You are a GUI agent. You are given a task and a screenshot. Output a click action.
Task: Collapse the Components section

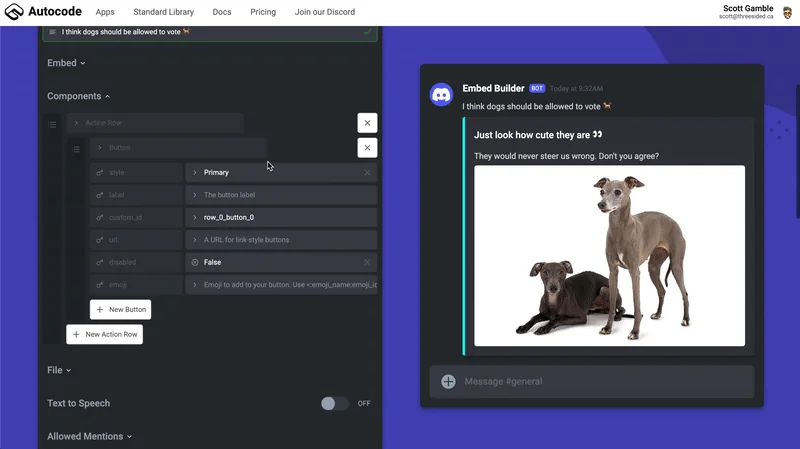[x=78, y=96]
